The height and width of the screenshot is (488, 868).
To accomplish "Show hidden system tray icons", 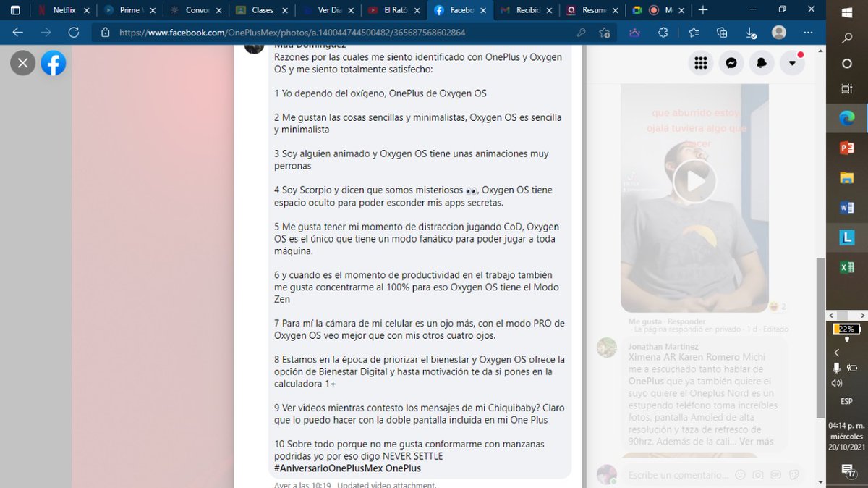I will (836, 353).
